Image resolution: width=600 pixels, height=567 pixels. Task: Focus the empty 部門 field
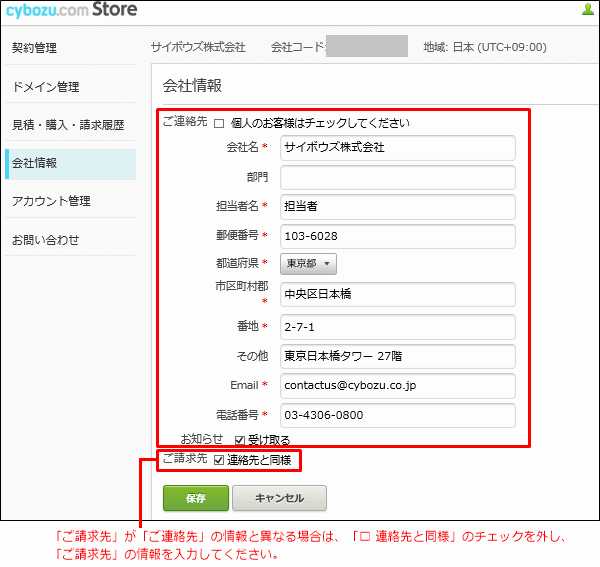pos(397,178)
